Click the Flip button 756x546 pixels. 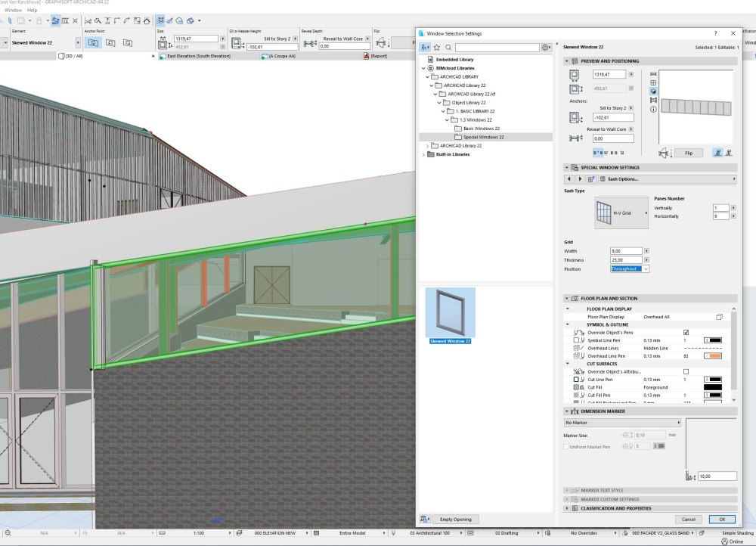(688, 153)
